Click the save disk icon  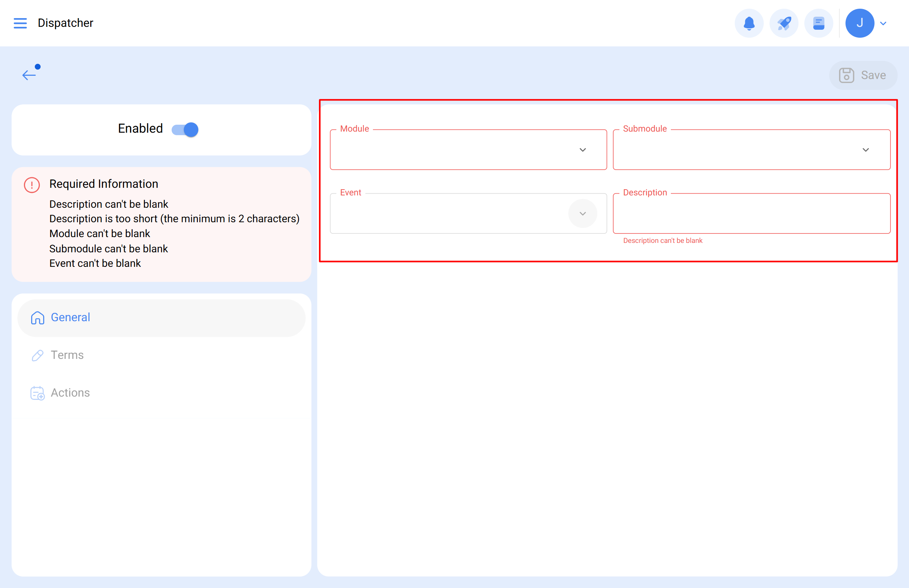[x=846, y=75]
